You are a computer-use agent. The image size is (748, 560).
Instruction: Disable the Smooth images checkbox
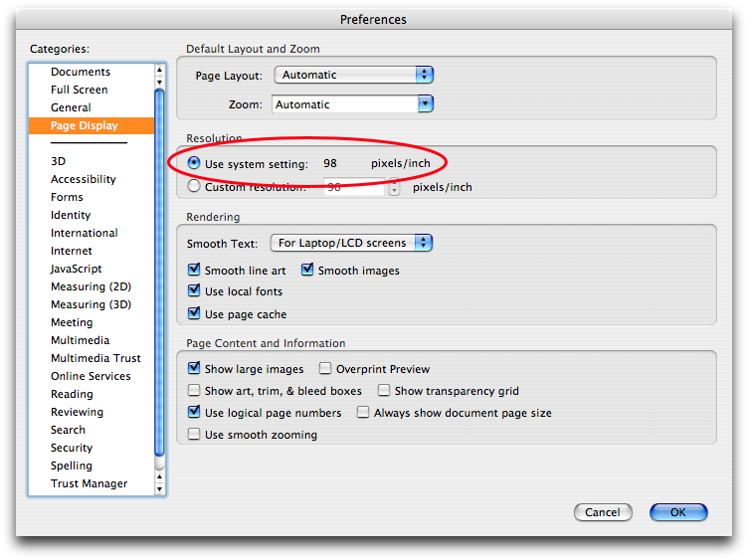[x=307, y=271]
